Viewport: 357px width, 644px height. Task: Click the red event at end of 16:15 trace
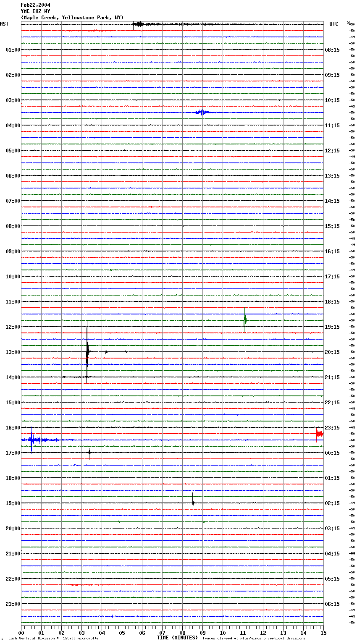[319, 434]
